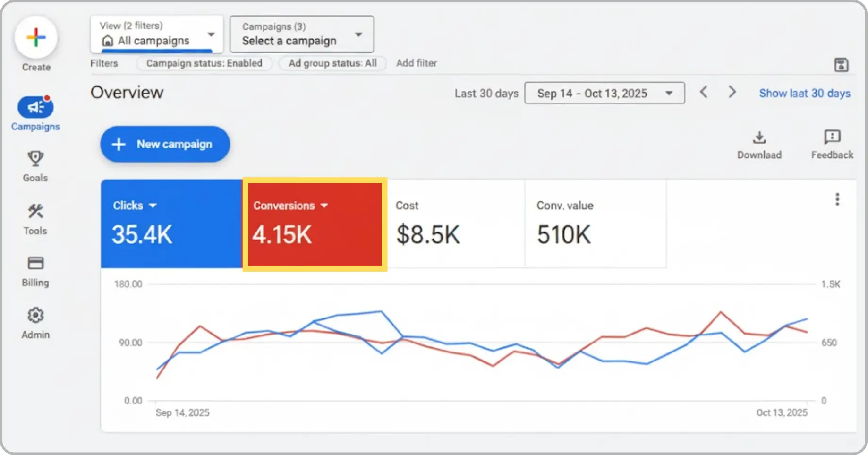The height and width of the screenshot is (455, 868).
Task: Click the 35.4K clicks value
Action: 142,234
